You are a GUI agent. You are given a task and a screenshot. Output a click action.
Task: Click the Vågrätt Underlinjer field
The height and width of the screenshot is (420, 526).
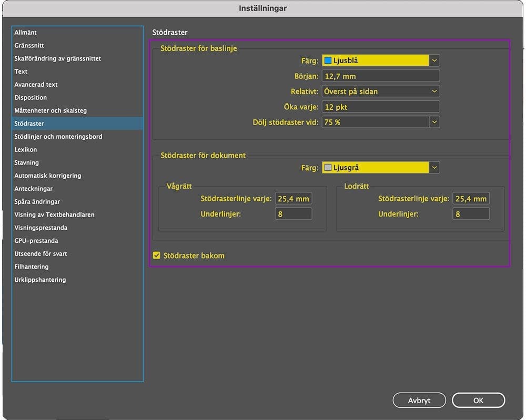coord(294,214)
